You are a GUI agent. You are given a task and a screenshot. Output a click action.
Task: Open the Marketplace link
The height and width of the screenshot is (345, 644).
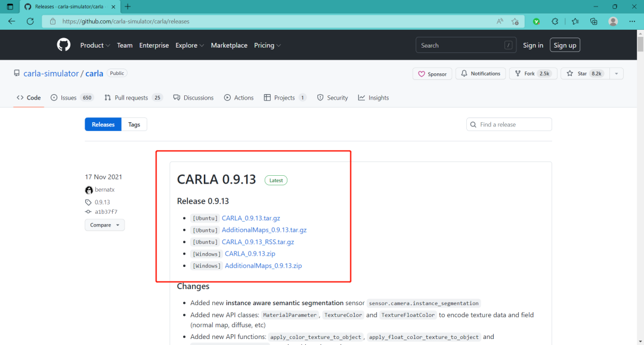229,45
